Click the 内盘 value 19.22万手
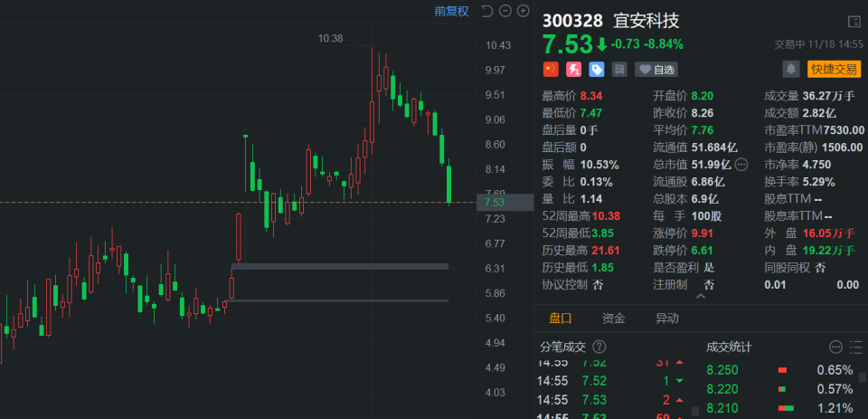The image size is (868, 419). (x=829, y=251)
